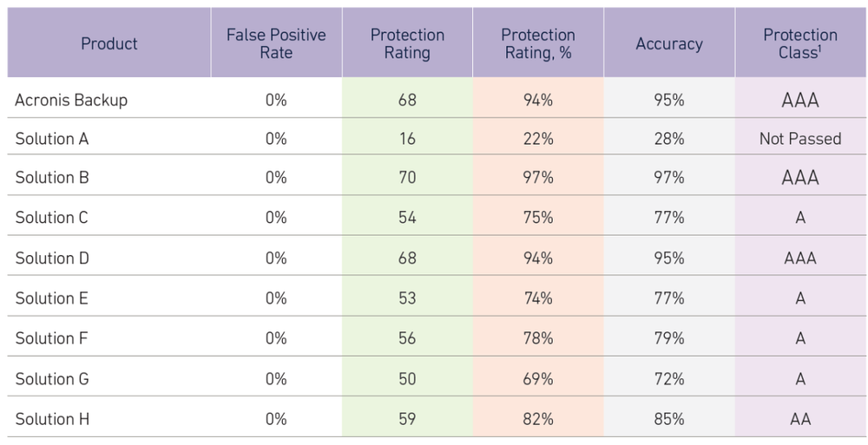Select the Acronis Backup row label
This screenshot has width=868, height=445.
click(71, 100)
